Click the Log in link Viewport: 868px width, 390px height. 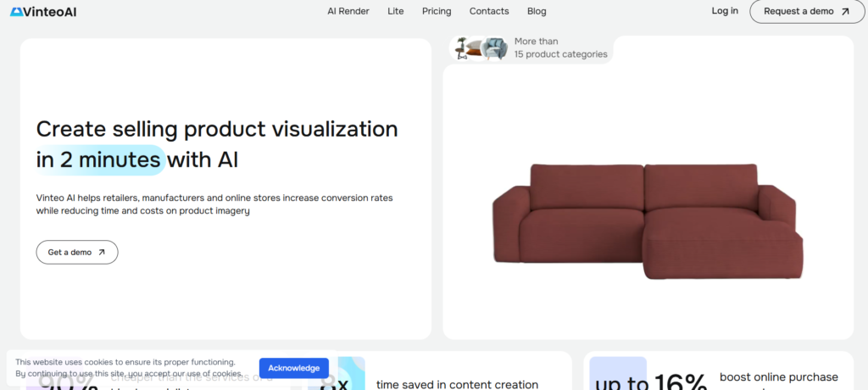coord(725,11)
